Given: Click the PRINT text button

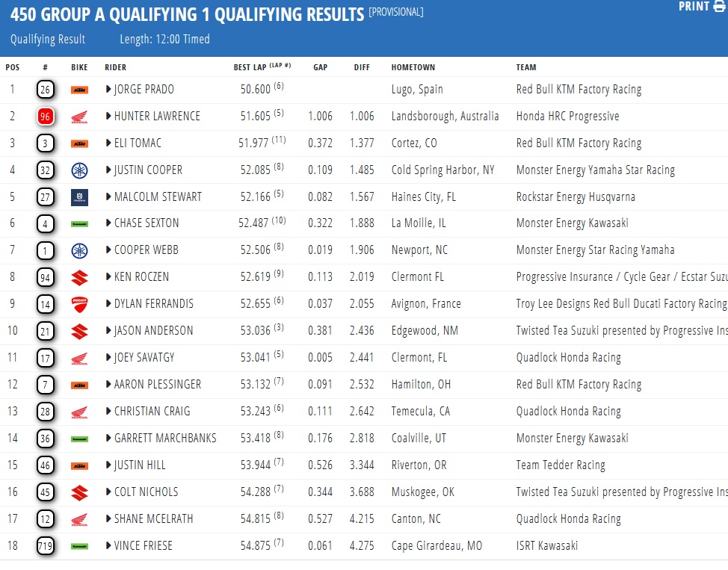Looking at the screenshot, I should point(694,7).
